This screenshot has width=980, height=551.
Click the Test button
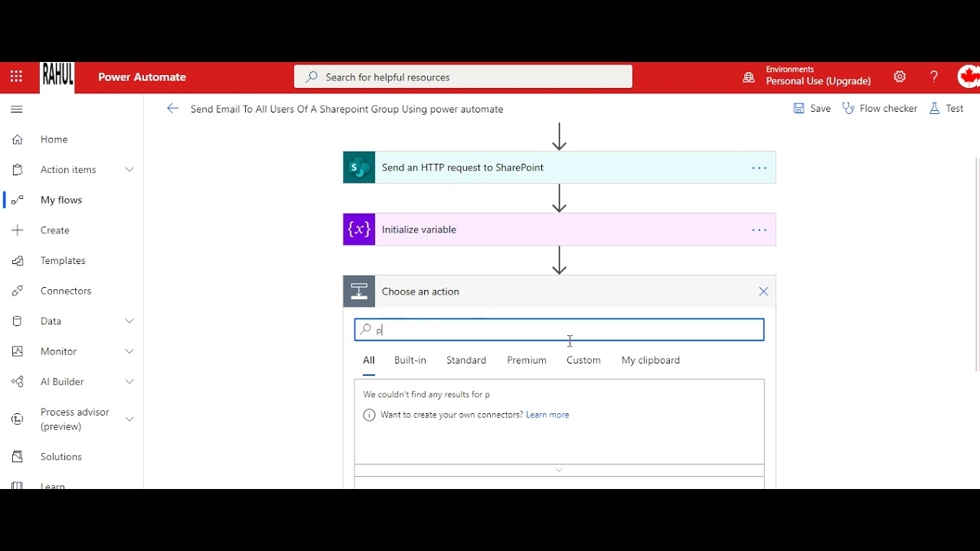(x=946, y=109)
